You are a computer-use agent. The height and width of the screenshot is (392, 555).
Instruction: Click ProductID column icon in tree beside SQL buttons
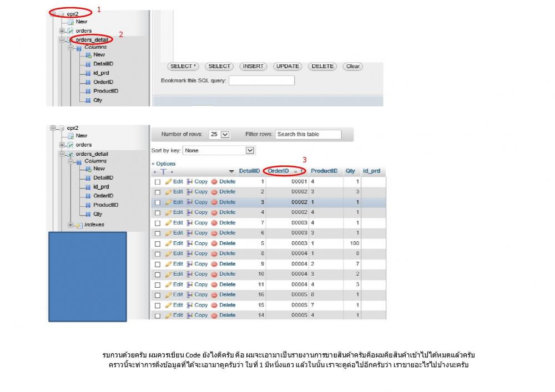pos(88,91)
